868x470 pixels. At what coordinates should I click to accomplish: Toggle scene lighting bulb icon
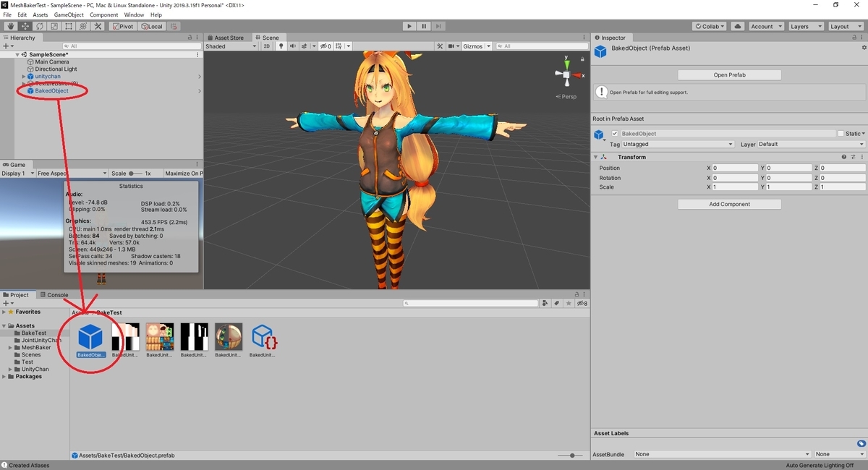[281, 46]
